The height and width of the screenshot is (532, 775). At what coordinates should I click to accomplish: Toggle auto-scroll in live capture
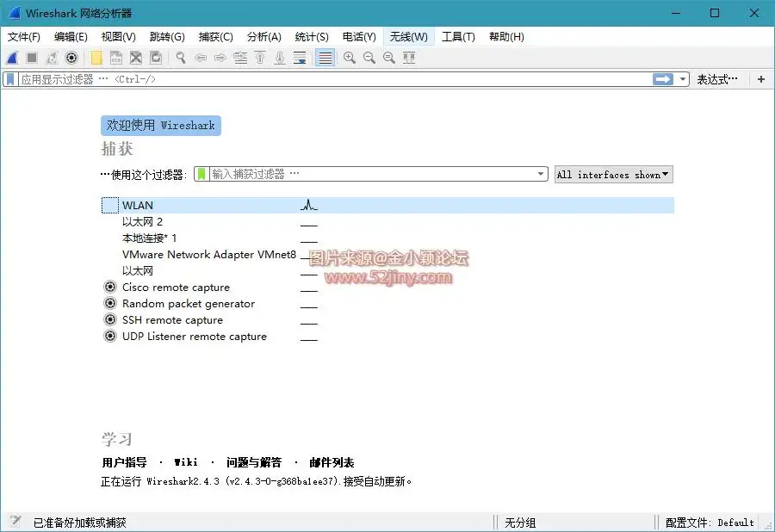pos(300,58)
